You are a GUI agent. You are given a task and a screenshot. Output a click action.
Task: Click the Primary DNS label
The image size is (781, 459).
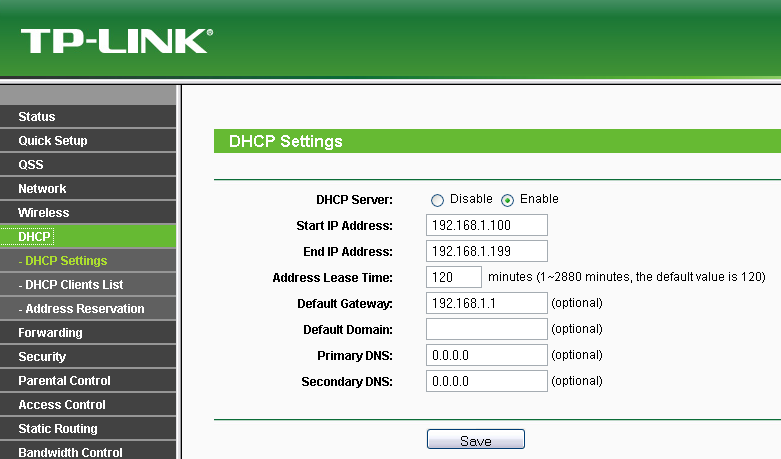click(x=355, y=355)
